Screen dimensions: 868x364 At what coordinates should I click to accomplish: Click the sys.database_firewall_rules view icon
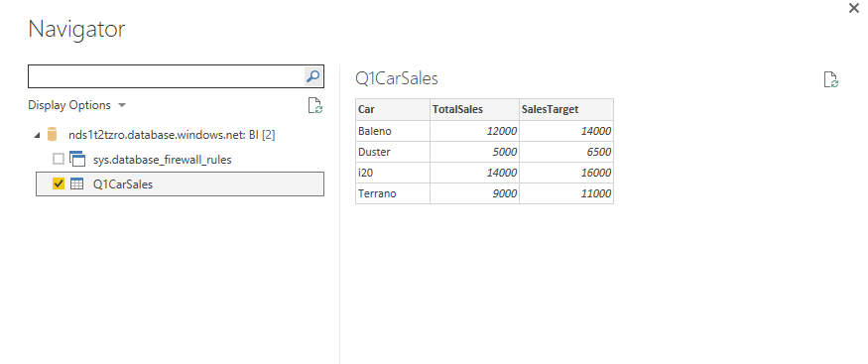point(77,159)
